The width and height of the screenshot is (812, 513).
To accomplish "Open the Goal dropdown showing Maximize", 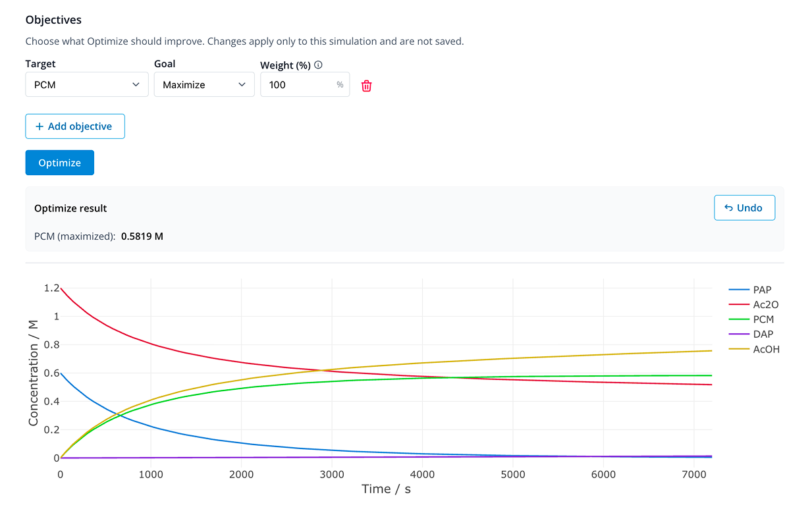I will pyautogui.click(x=204, y=84).
